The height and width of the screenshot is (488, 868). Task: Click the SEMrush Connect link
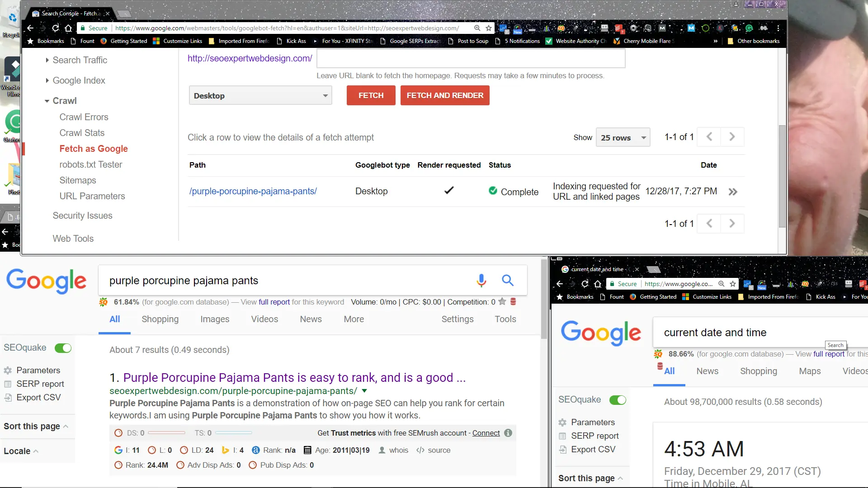click(486, 433)
